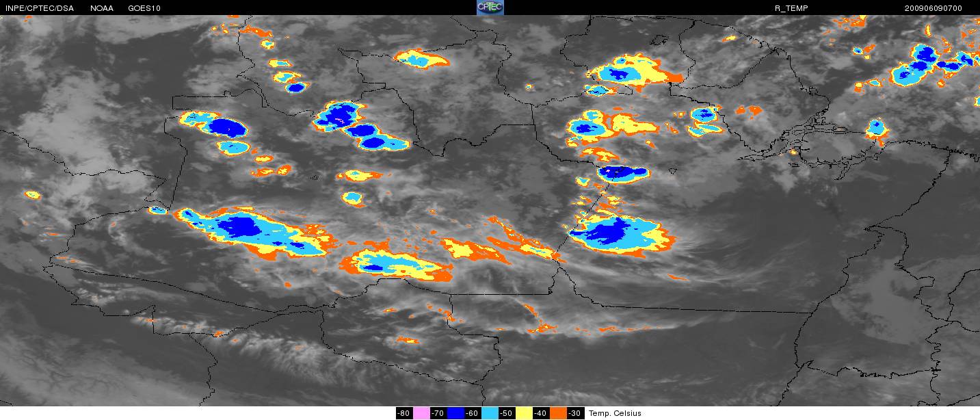
Task: Click the -30 legend value
Action: click(x=574, y=413)
